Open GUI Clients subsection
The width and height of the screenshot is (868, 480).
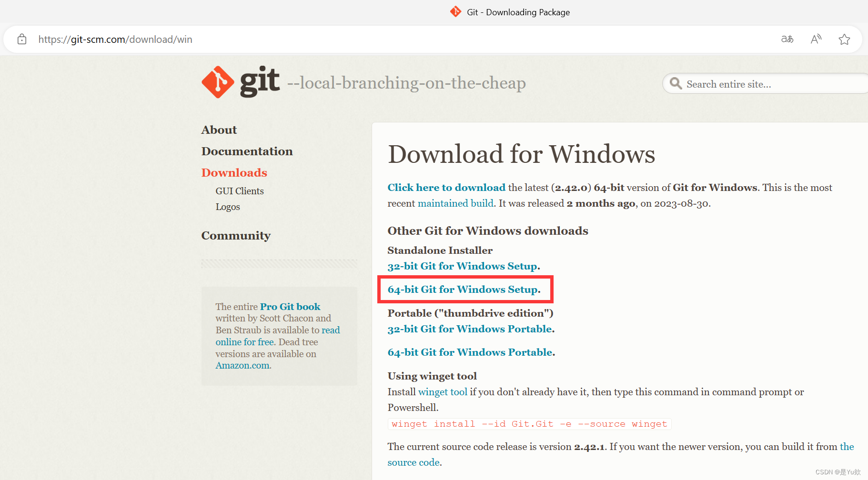coord(240,191)
